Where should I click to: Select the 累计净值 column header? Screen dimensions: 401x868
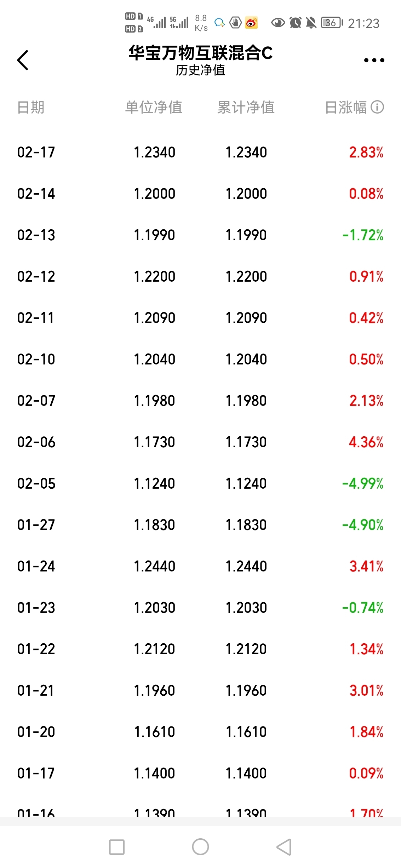tap(246, 107)
